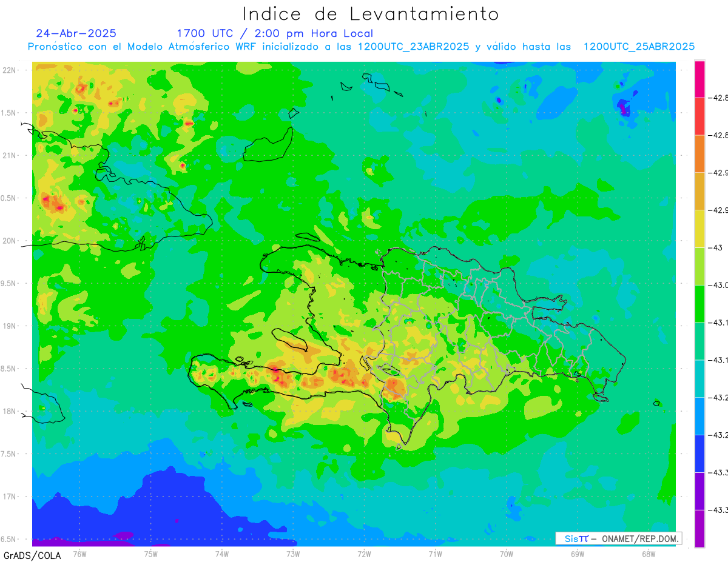Select the amber-gold legend color band

(699, 191)
